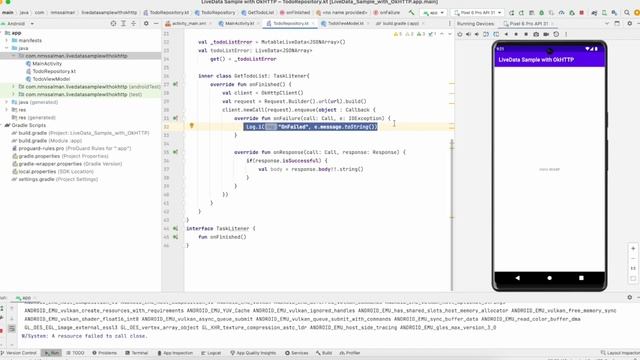Click the red Stop app icon

582,13
